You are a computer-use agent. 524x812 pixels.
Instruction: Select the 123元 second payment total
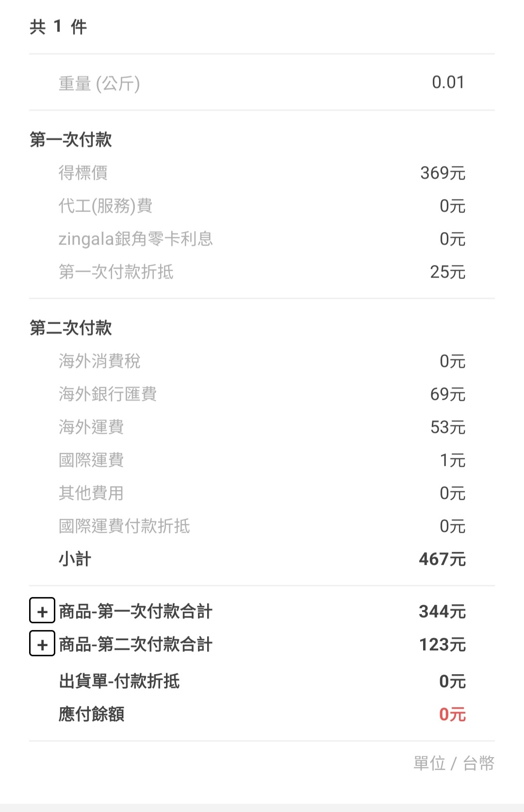pyautogui.click(x=442, y=644)
